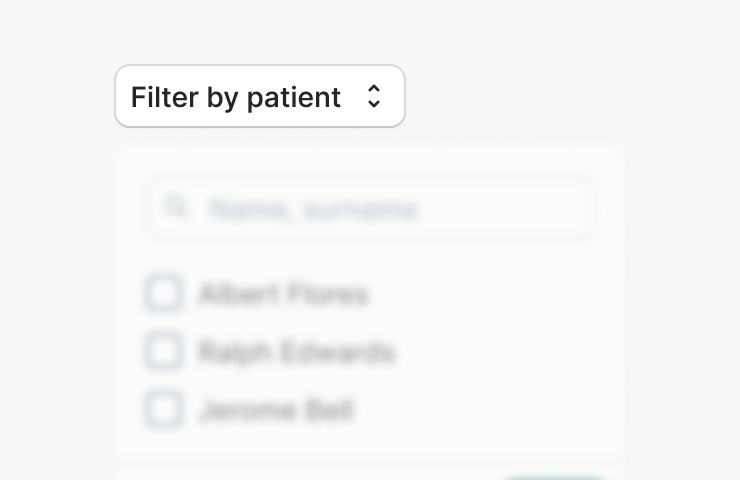Click the up-down chevron icon
740x480 pixels.
coord(374,97)
